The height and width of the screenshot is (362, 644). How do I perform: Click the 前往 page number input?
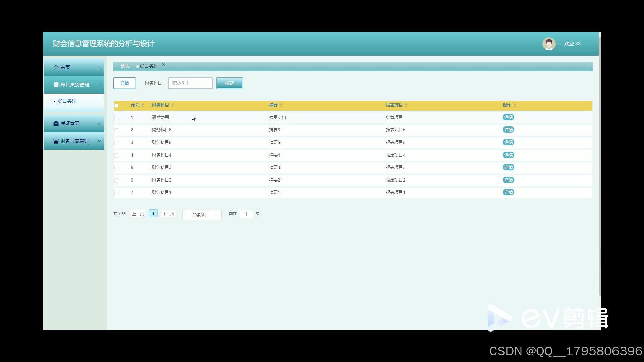pyautogui.click(x=246, y=214)
